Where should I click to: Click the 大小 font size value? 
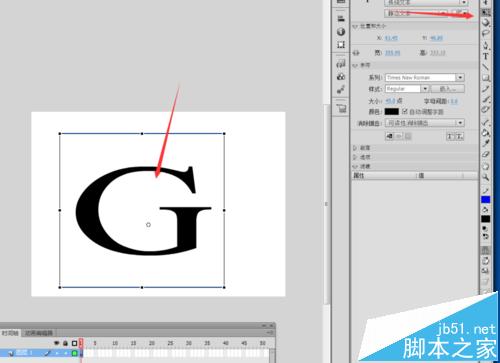click(390, 101)
